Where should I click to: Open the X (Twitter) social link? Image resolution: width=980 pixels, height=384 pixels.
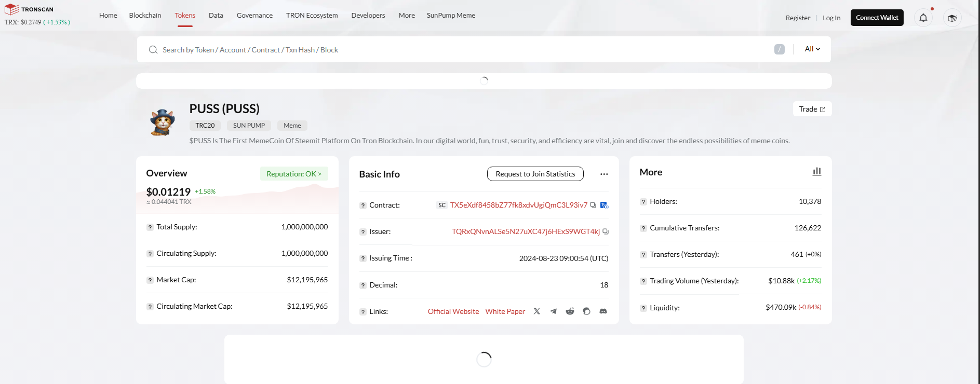click(x=537, y=311)
